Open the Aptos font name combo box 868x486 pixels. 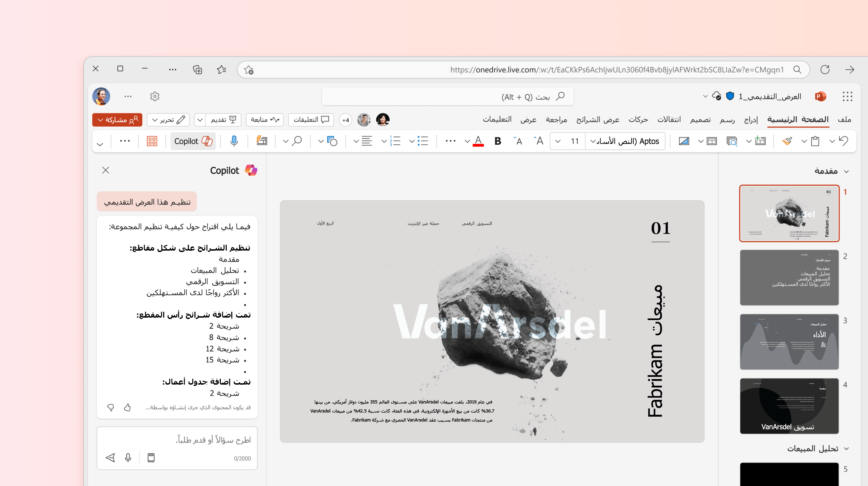[x=625, y=141]
